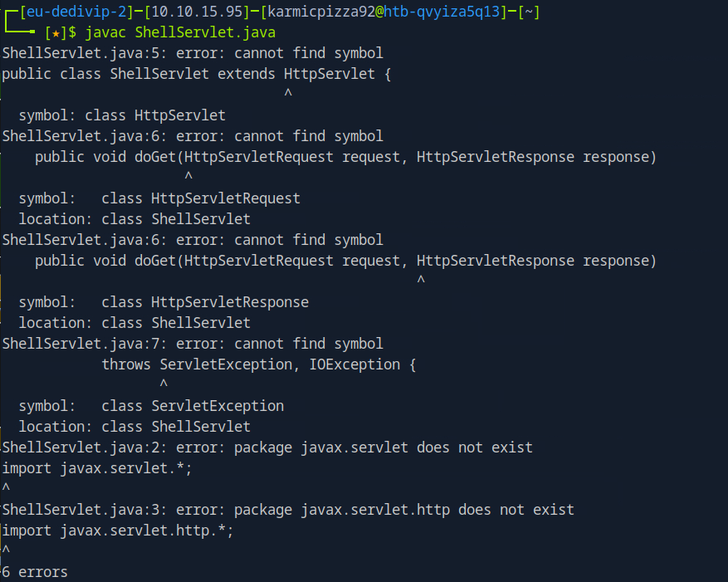
Task: Click the 'import javax.servlet.http.*;' line
Action: pos(118,531)
